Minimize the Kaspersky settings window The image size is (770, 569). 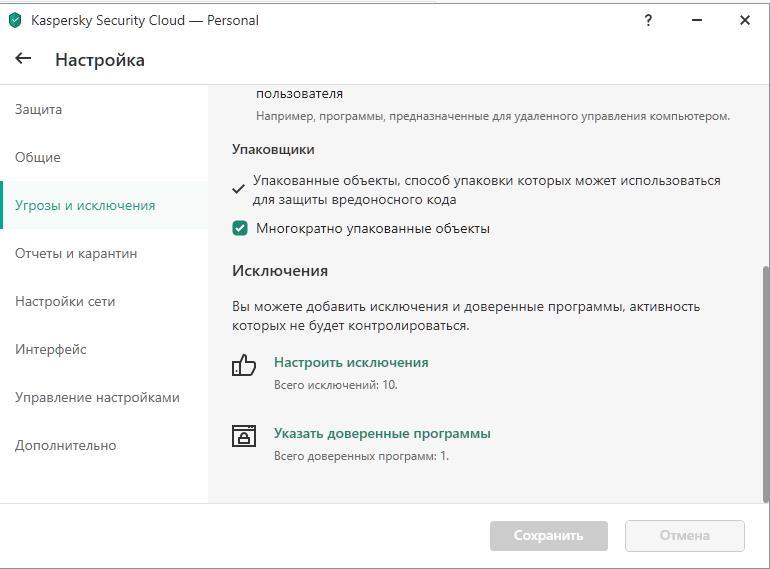coord(697,20)
